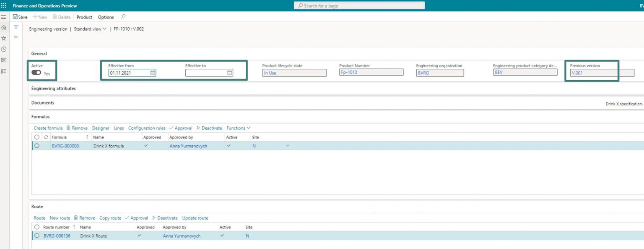Select the BVRG-000008 formula row circle
Image resolution: width=644 pixels, height=249 pixels.
(x=37, y=146)
